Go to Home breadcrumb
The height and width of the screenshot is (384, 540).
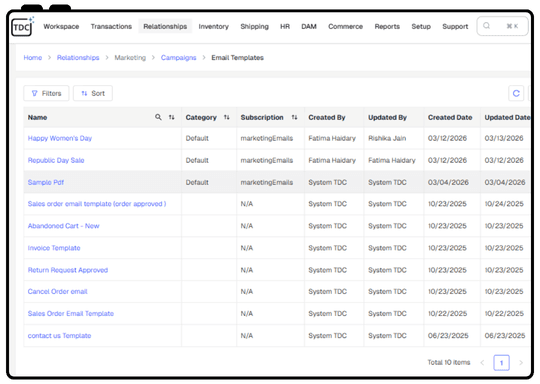[33, 58]
